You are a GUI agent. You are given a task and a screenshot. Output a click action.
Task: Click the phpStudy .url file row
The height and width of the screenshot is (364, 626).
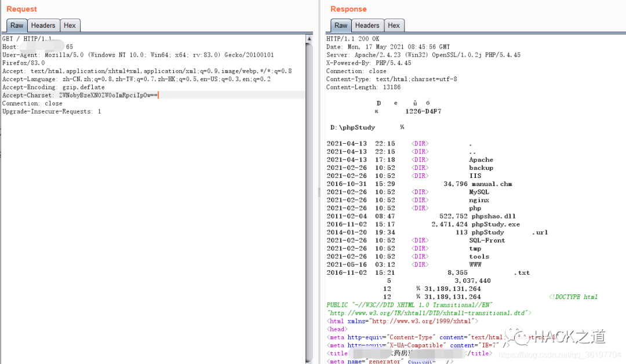coord(437,232)
